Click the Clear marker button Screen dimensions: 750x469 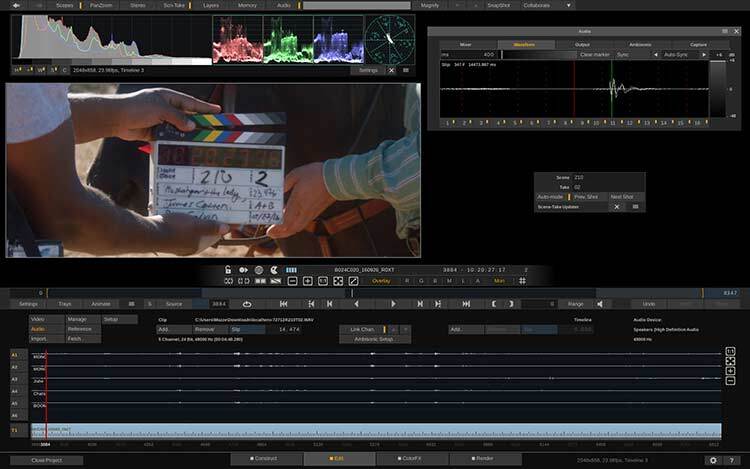(594, 54)
